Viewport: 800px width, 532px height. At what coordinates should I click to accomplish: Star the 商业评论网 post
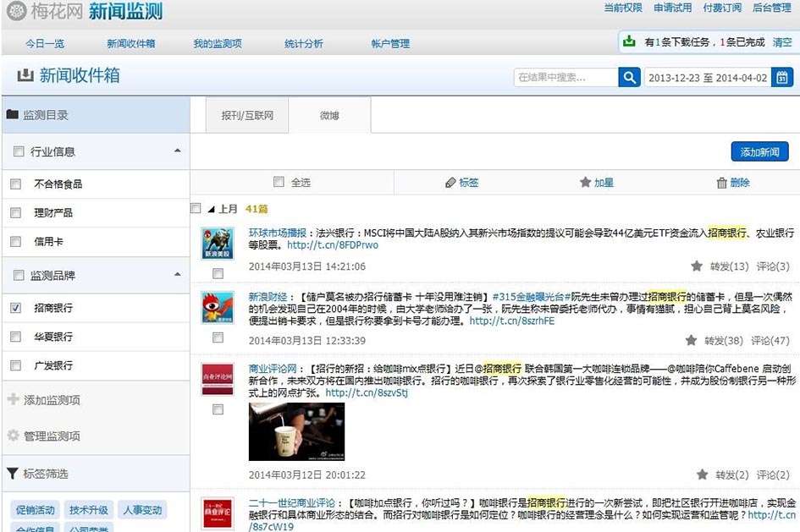click(702, 474)
